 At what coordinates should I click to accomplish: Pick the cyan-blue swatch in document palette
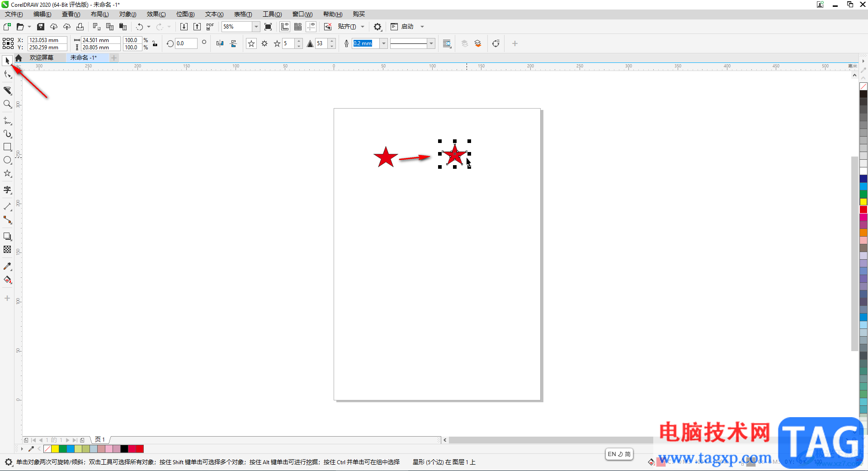71,449
